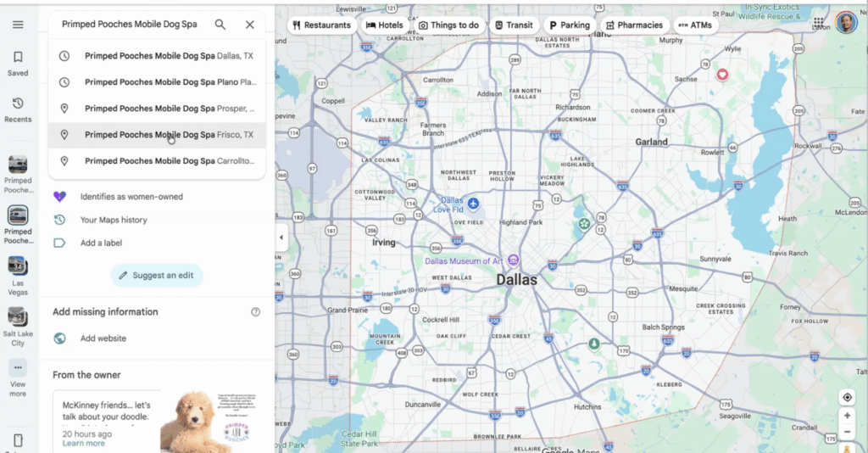The image size is (868, 453).
Task: Open the Las Vegas recent thumbnail
Action: pos(18,271)
